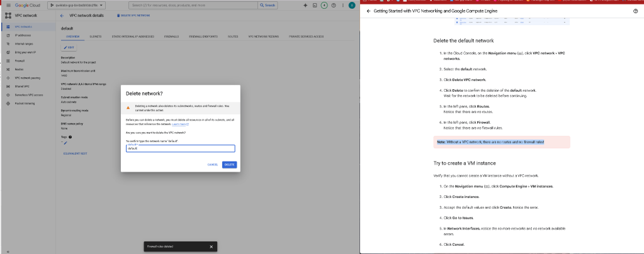Click the Google Cloud logo
Image resolution: width=644 pixels, height=254 pixels.
click(x=28, y=5)
